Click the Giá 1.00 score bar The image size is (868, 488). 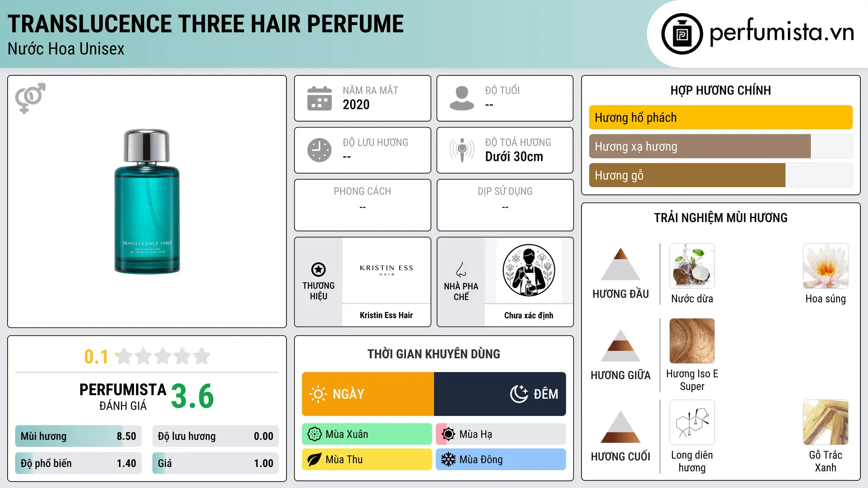click(215, 463)
